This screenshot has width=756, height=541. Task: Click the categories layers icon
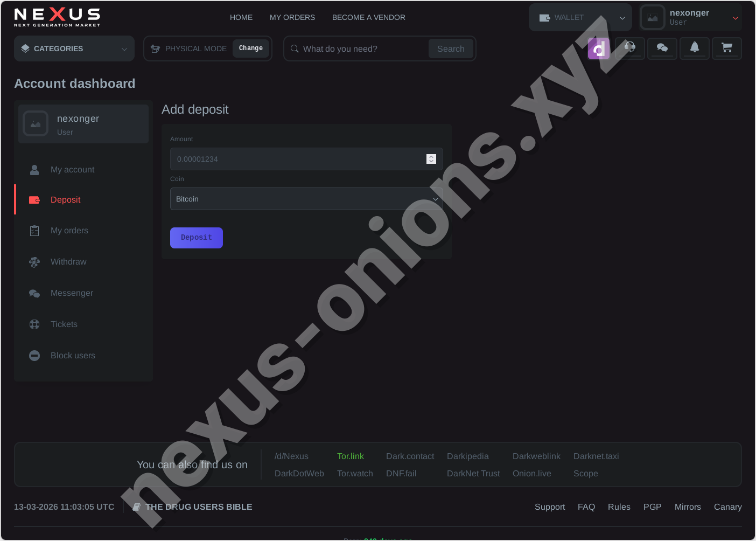[25, 48]
